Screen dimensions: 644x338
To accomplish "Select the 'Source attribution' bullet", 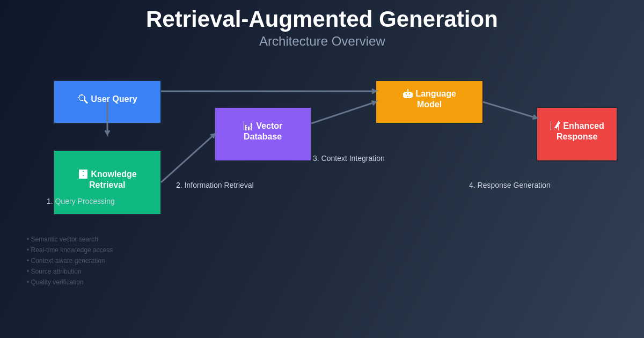I will click(54, 271).
